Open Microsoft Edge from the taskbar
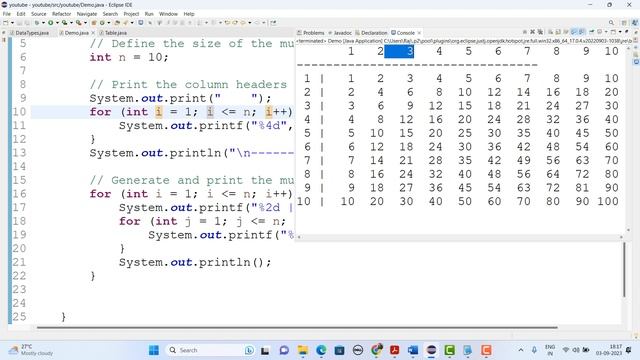The image size is (640, 360). click(x=321, y=350)
